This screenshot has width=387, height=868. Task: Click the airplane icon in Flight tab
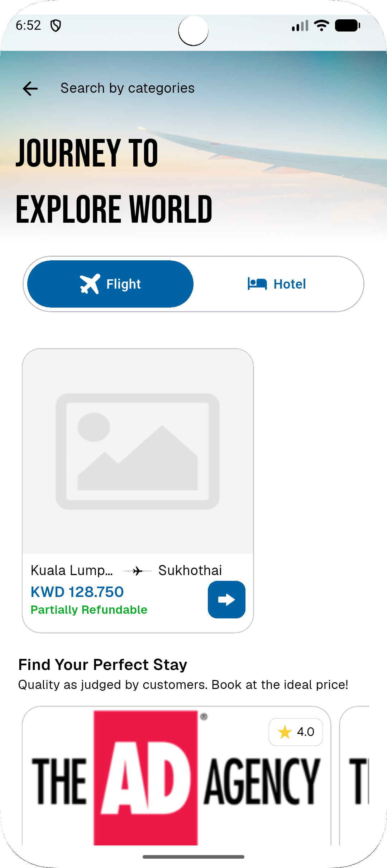click(90, 284)
